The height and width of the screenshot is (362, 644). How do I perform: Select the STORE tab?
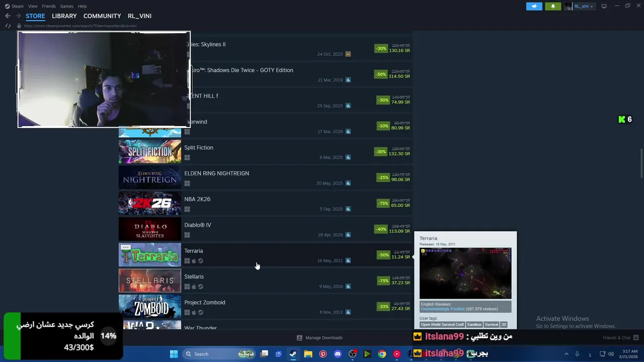click(35, 16)
